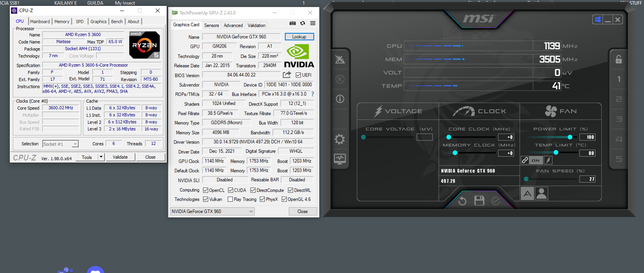This screenshot has height=273, width=644.
Task: Click the lightning bolt priority icon
Action: point(548,160)
